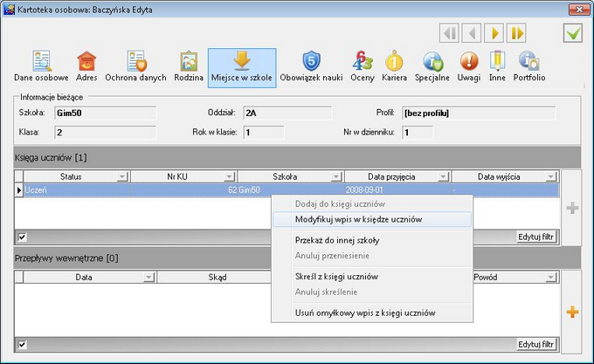Open the Portfolio section

click(529, 67)
